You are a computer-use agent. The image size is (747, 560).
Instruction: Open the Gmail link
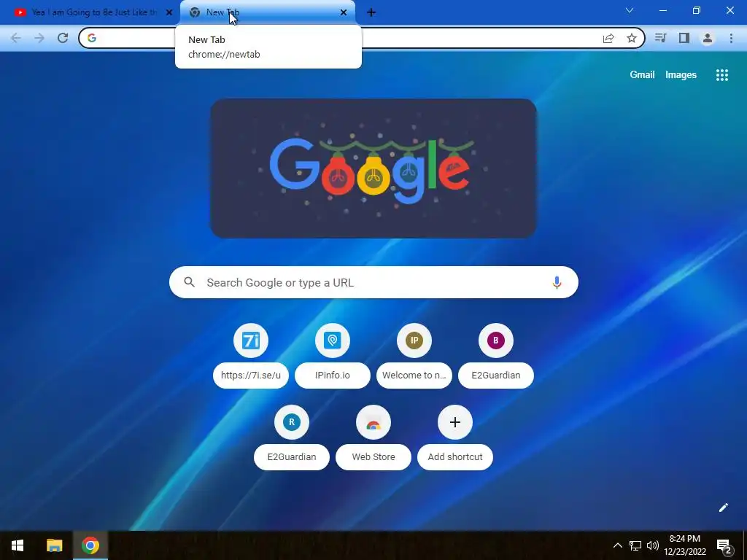(642, 75)
